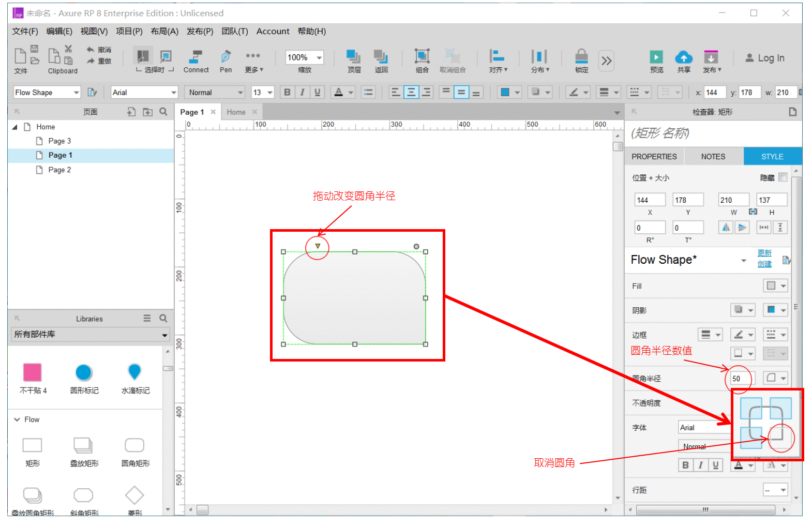Click the Redo (重做) arrow icon

[x=91, y=61]
